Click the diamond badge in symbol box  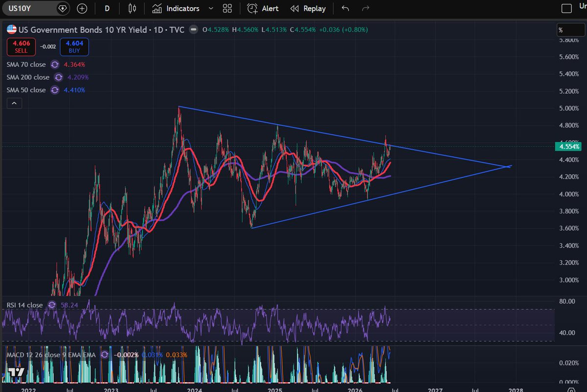[x=62, y=8]
